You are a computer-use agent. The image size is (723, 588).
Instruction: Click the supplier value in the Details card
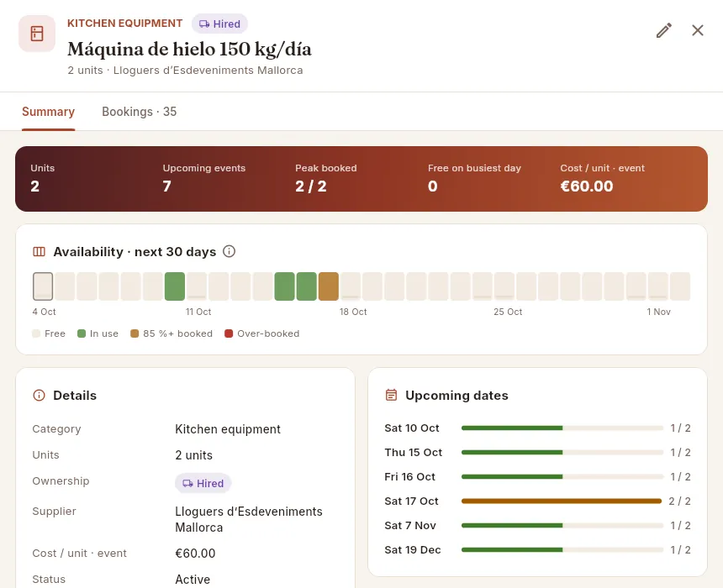249,519
